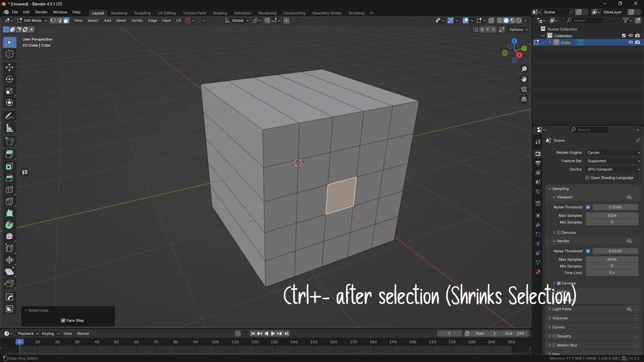
Task: Click the zoom viewport icon
Action: pos(524,69)
